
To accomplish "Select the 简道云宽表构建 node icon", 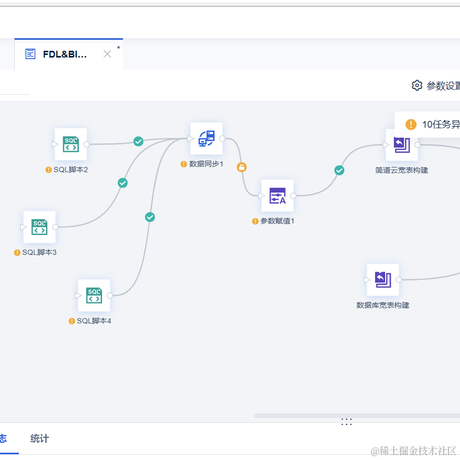I will (x=402, y=145).
